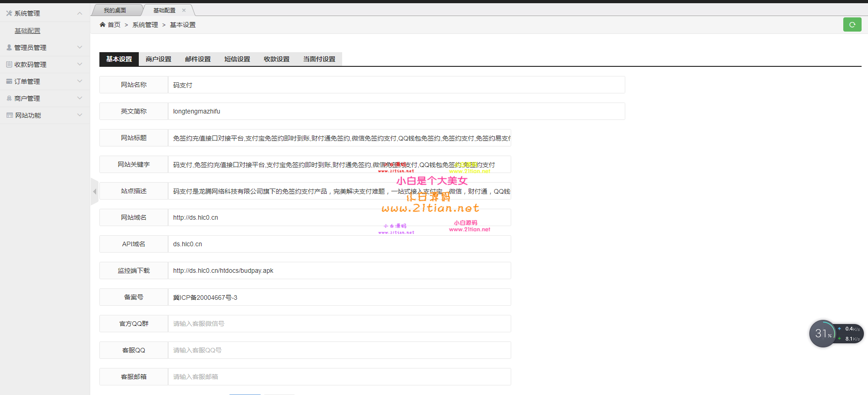Click the 客服QQ input field

[x=339, y=350]
